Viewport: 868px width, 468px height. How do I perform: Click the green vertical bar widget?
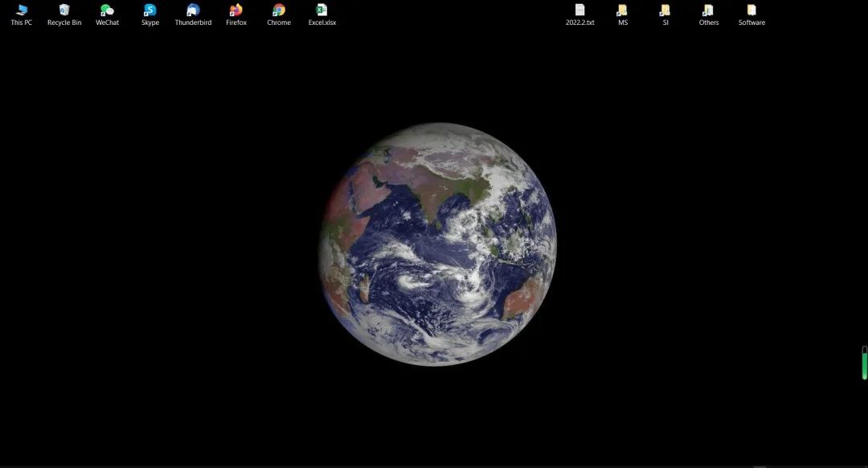[865, 363]
